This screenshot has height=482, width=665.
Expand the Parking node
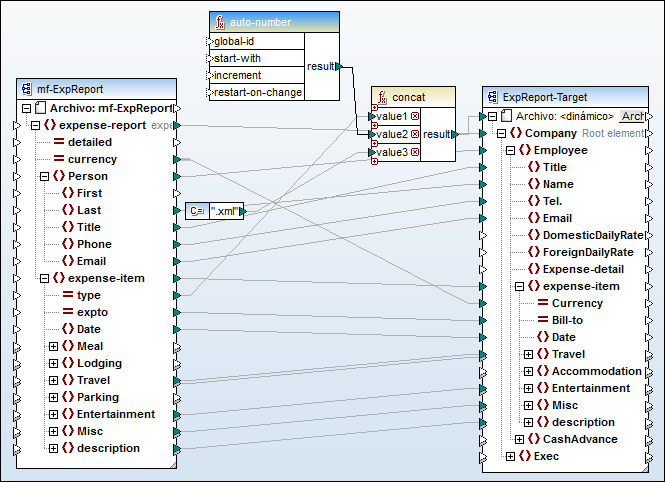click(54, 397)
